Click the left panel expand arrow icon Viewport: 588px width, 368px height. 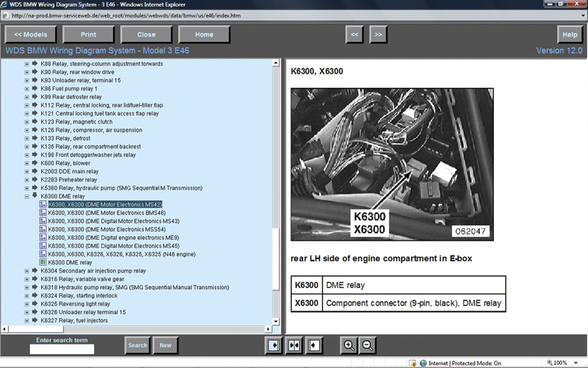coord(273,345)
